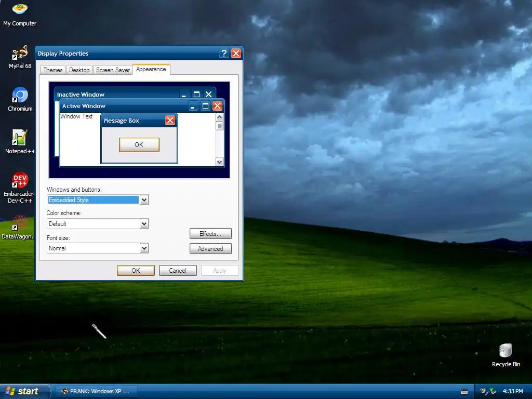
Task: Switch to the Screen Saver tab
Action: tap(113, 70)
